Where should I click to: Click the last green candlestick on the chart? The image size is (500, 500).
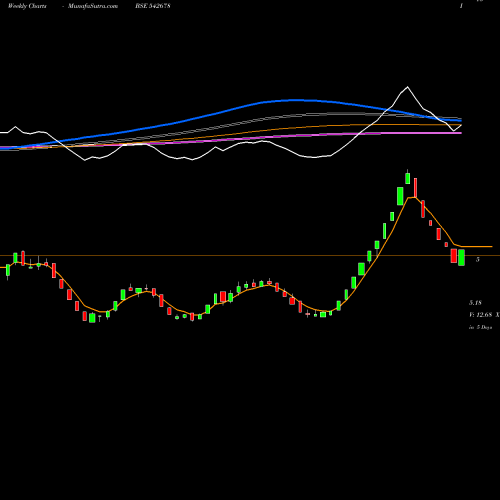[x=461, y=257]
